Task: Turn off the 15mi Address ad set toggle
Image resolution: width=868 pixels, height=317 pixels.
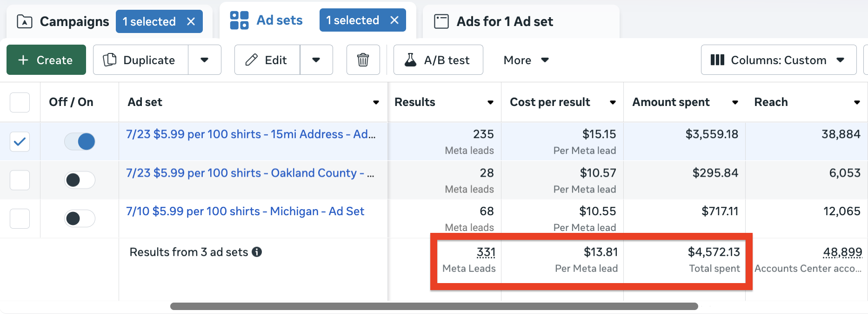Action: pos(80,141)
